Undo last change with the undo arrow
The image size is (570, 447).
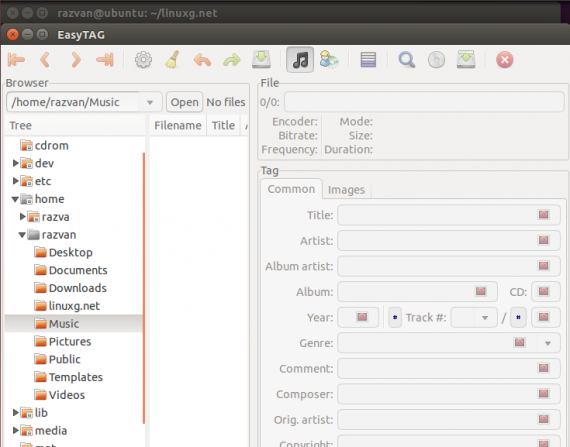click(202, 60)
